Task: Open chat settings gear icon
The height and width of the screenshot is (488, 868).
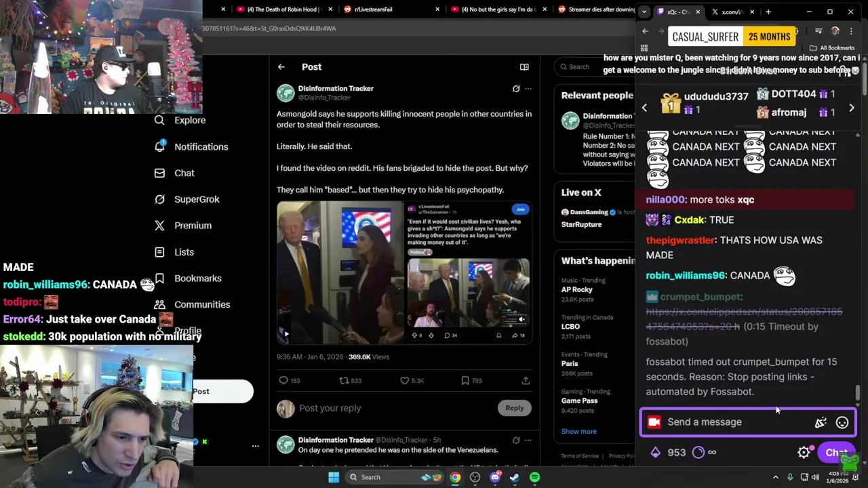Action: [804, 453]
